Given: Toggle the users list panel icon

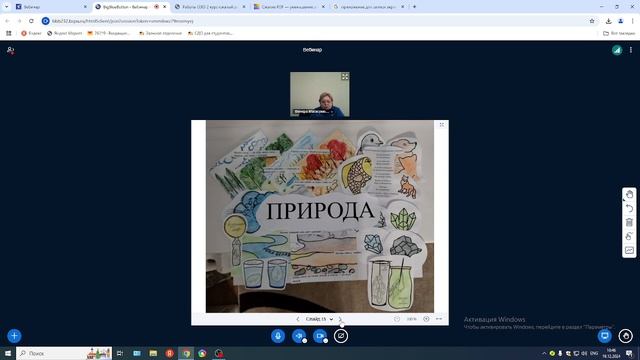Looking at the screenshot, I should pyautogui.click(x=11, y=51).
